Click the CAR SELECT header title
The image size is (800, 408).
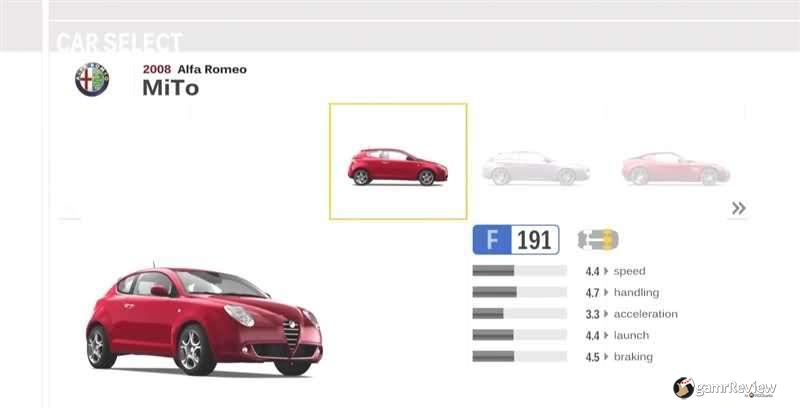[x=119, y=42]
